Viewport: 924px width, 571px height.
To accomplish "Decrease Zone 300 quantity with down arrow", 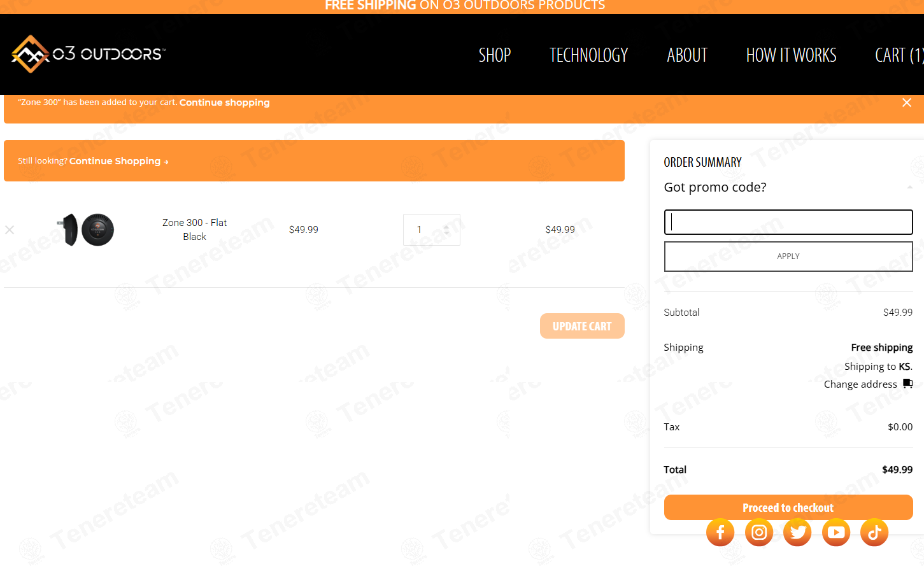I will pyautogui.click(x=446, y=234).
